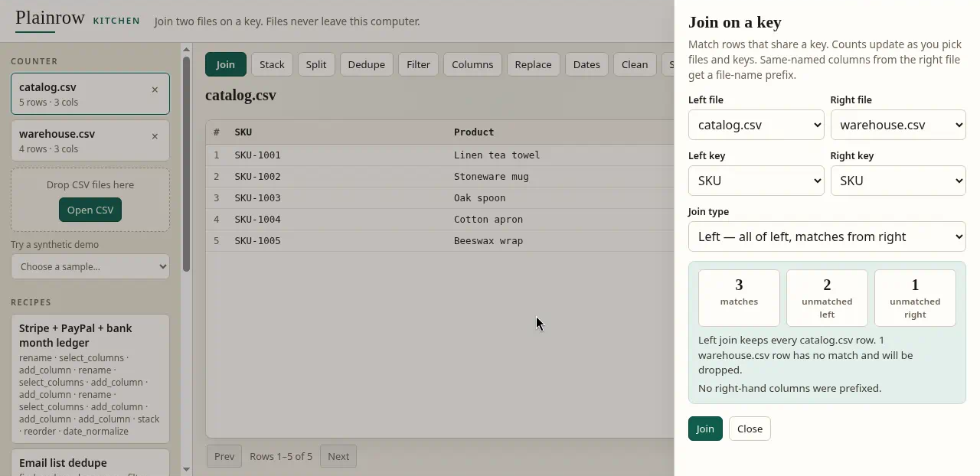Screen dimensions: 980x476
Task: Close the Join on a key panel
Action: (750, 429)
